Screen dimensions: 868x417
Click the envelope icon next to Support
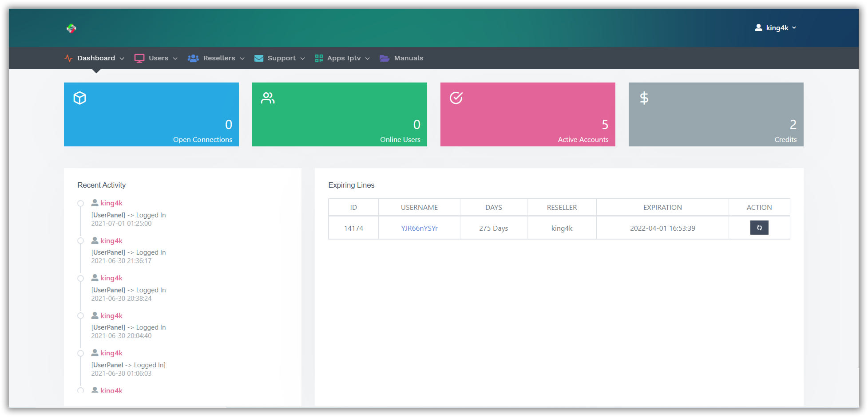click(258, 58)
